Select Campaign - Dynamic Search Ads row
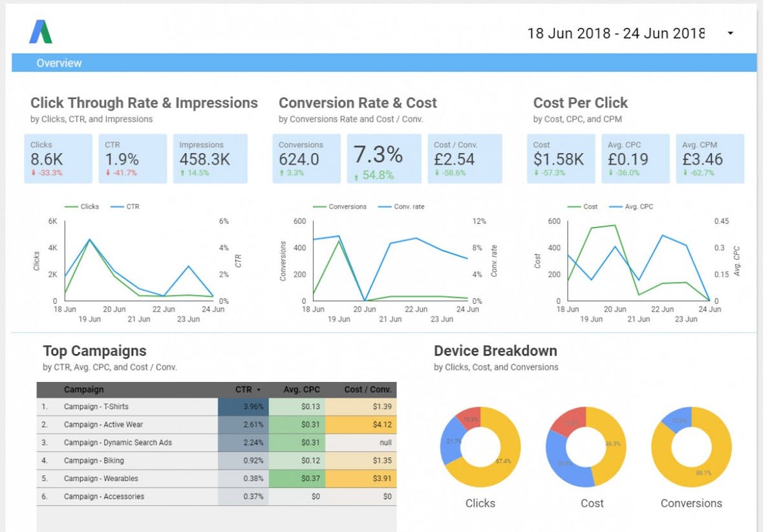Viewport: 763px width, 532px height. click(117, 443)
